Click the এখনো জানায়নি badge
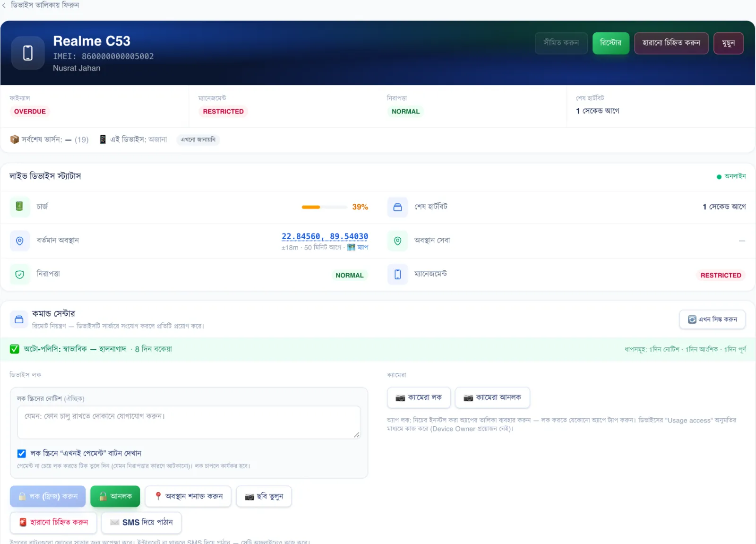756x544 pixels. [x=198, y=139]
